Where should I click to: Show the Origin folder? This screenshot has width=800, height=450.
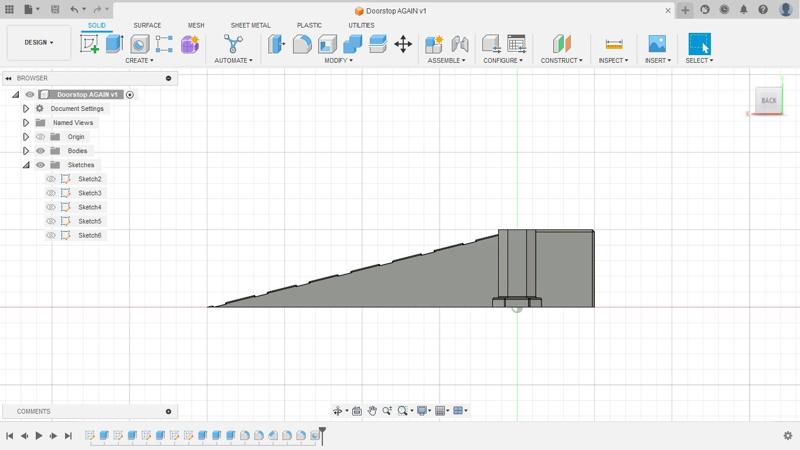click(x=41, y=137)
